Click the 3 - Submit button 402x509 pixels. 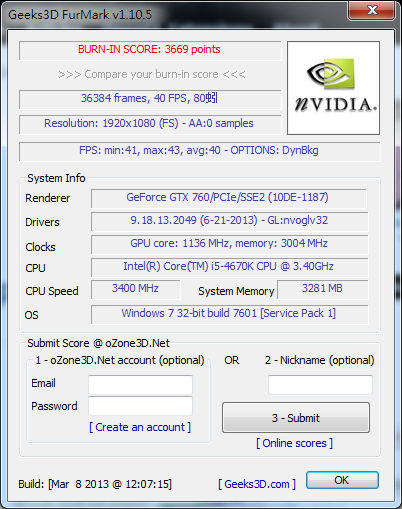[296, 418]
